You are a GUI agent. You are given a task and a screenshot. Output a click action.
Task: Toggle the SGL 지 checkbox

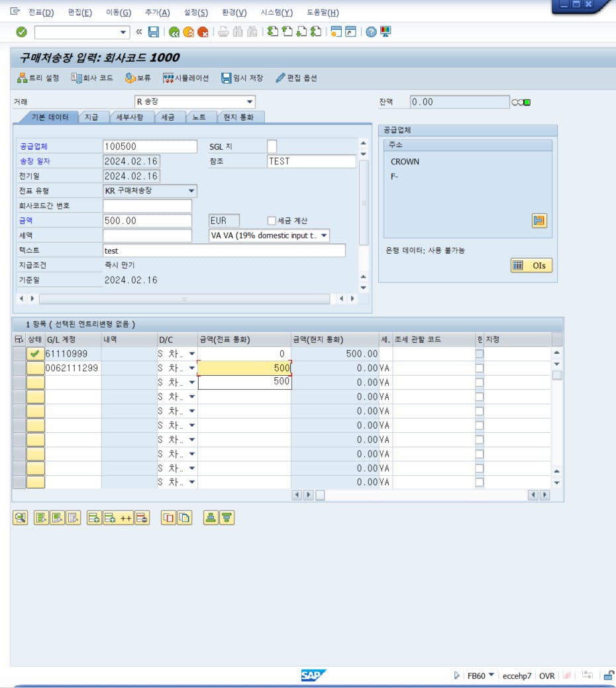click(x=272, y=146)
